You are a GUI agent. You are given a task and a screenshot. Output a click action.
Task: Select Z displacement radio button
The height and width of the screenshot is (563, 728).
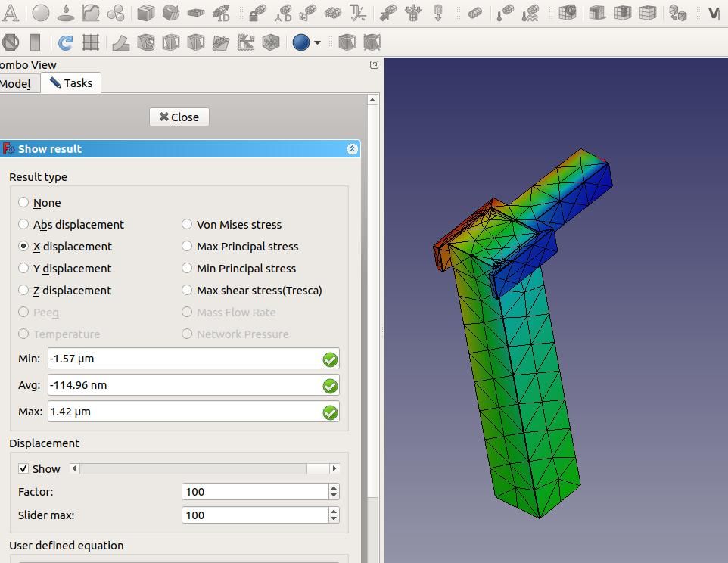pyautogui.click(x=65, y=290)
